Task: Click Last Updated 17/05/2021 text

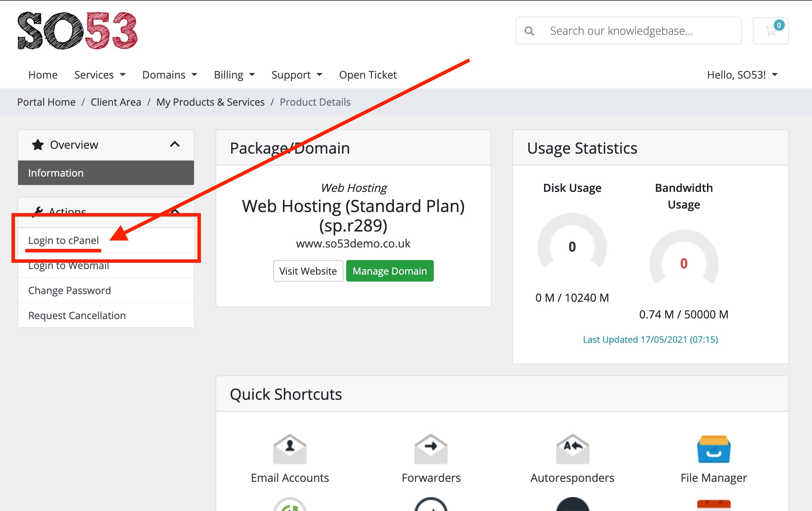Action: (x=650, y=339)
